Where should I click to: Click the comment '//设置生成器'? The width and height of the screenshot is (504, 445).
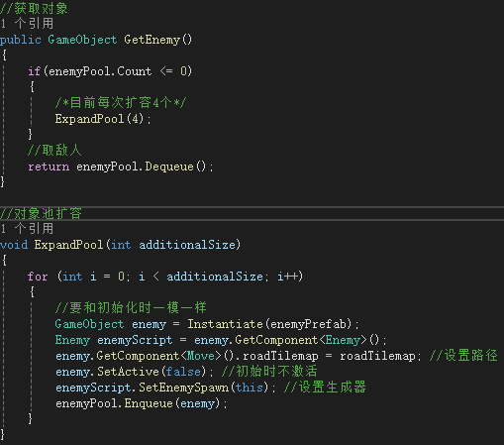tap(325, 388)
